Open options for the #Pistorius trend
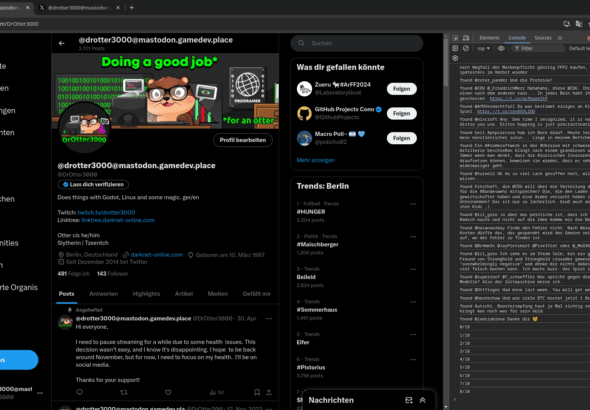The height and width of the screenshot is (410, 590). point(413,360)
